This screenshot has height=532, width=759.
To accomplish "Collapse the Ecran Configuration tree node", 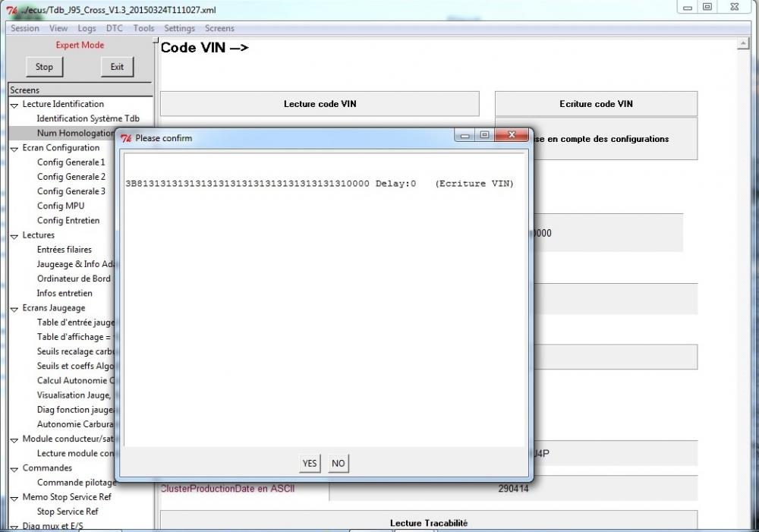I will pos(14,149).
